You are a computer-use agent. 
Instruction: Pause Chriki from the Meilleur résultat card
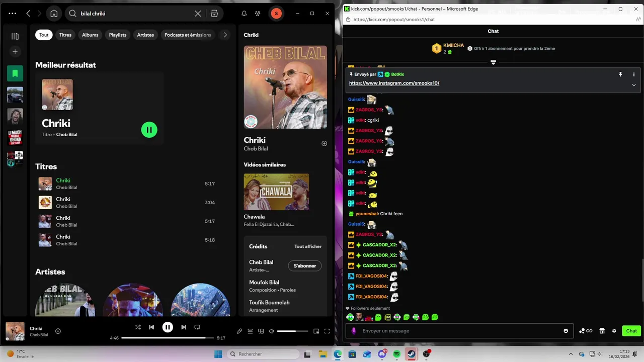(149, 130)
